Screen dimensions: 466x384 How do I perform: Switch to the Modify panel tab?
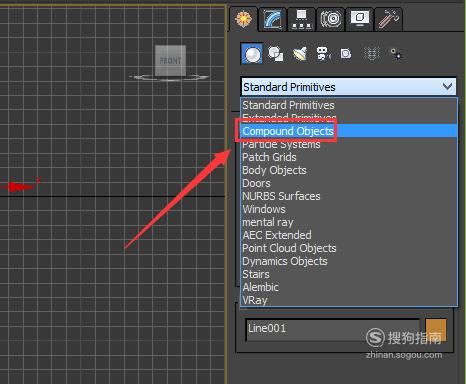[x=272, y=19]
